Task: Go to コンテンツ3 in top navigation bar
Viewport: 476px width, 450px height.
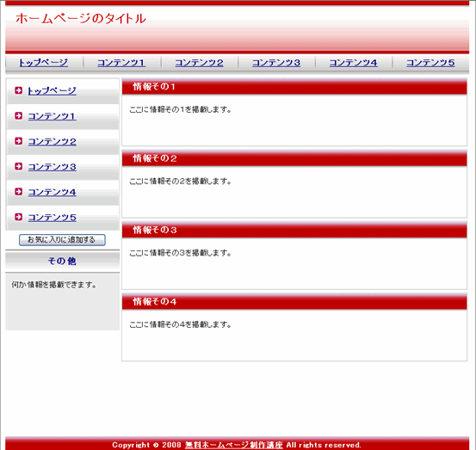Action: 276,63
